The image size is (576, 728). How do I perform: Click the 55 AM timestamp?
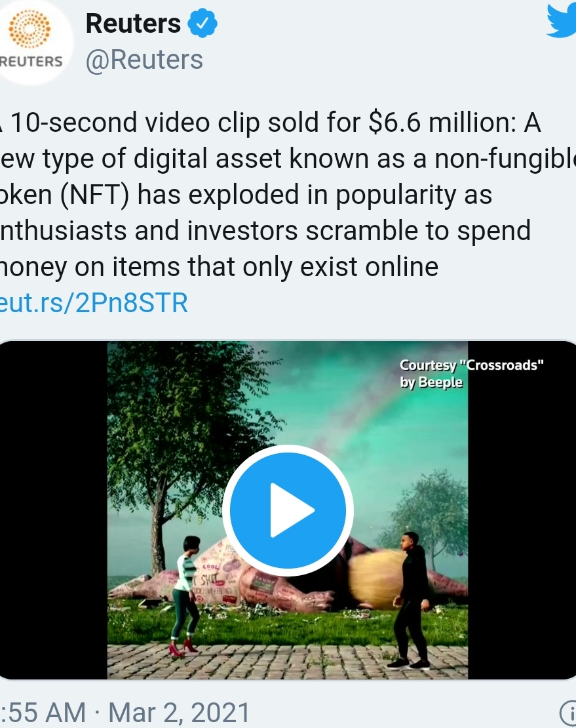[43, 712]
